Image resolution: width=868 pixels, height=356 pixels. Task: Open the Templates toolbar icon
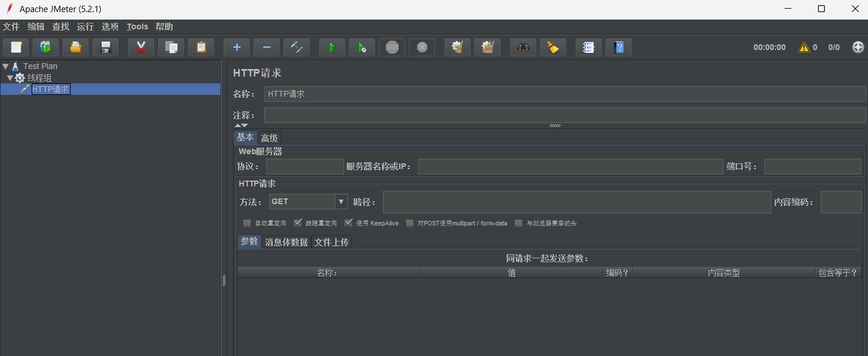coord(45,47)
